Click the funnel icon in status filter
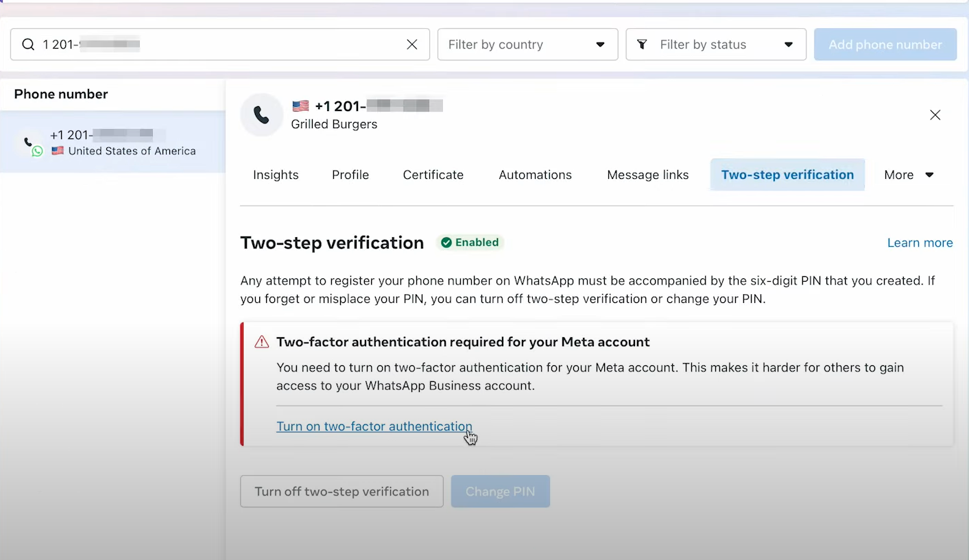The image size is (969, 560). click(642, 45)
